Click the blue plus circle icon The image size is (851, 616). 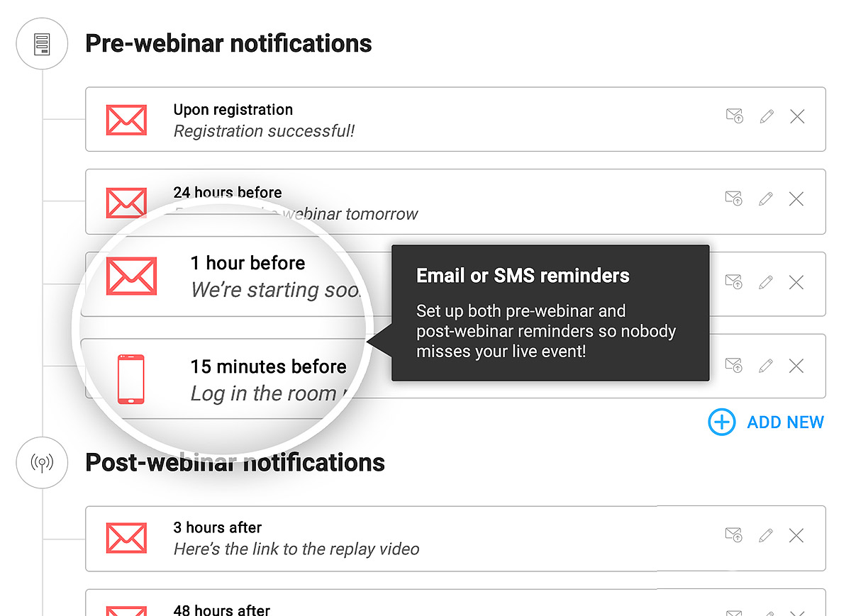pyautogui.click(x=722, y=422)
